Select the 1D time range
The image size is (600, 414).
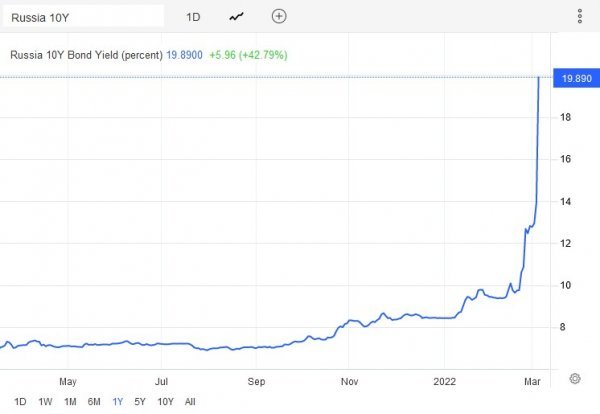[20, 402]
